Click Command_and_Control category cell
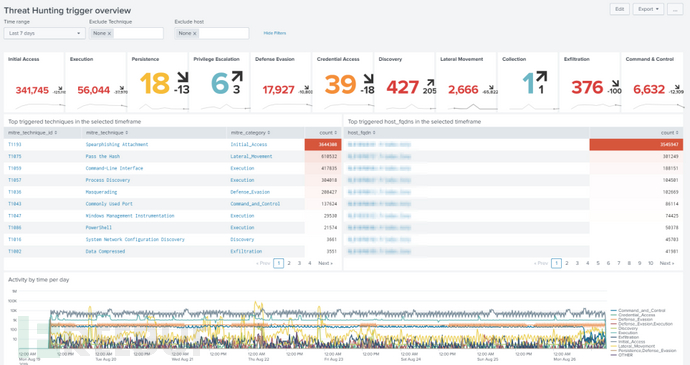 click(255, 204)
